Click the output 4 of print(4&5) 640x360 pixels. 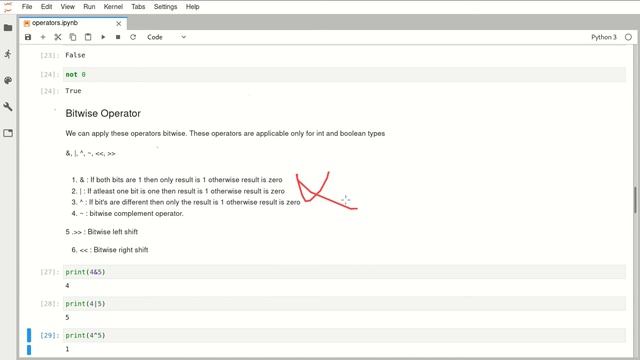tap(67, 286)
